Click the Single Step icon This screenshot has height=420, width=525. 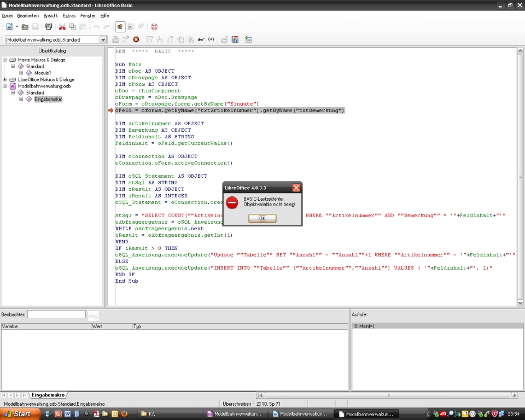160,39
